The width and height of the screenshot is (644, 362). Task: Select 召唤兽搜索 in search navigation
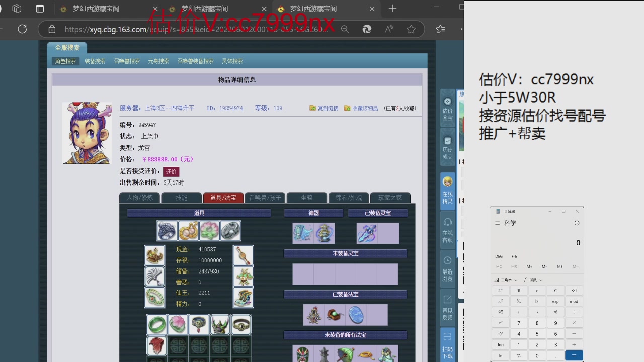[127, 61]
